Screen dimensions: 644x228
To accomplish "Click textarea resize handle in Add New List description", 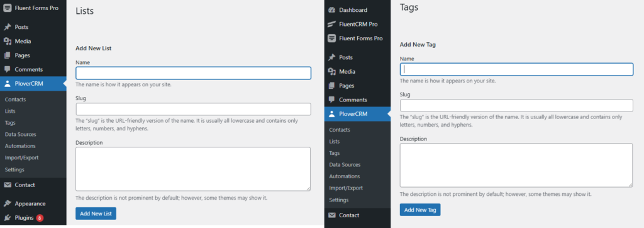I will 308,188.
